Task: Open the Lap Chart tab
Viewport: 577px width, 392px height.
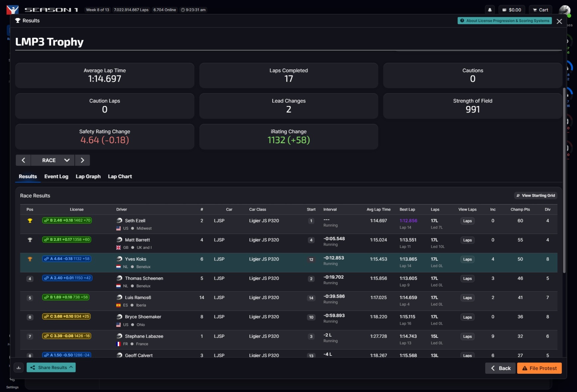Action: pyautogui.click(x=120, y=176)
